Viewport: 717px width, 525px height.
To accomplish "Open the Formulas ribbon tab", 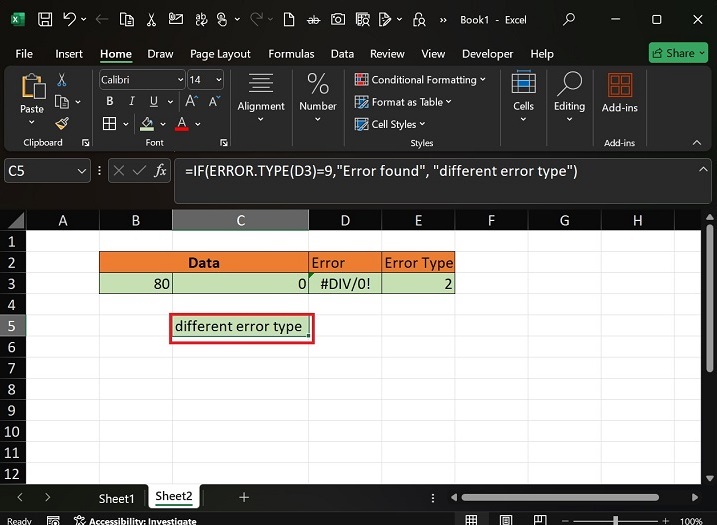I will coord(291,54).
